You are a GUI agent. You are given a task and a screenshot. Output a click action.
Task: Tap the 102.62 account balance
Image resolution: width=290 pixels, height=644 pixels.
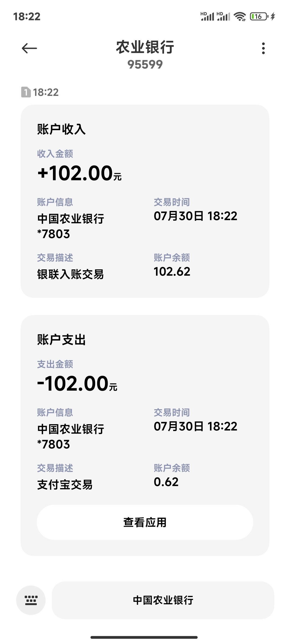point(172,272)
